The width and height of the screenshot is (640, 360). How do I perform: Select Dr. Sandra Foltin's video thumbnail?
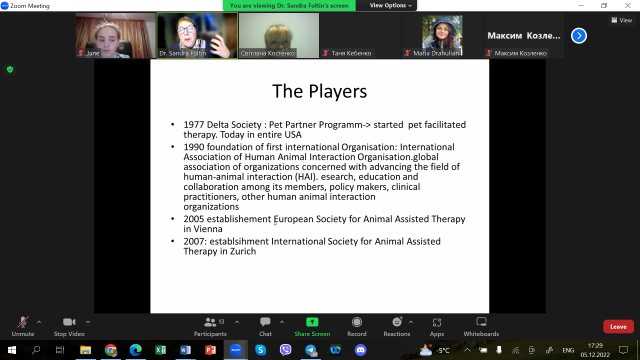coord(197,35)
